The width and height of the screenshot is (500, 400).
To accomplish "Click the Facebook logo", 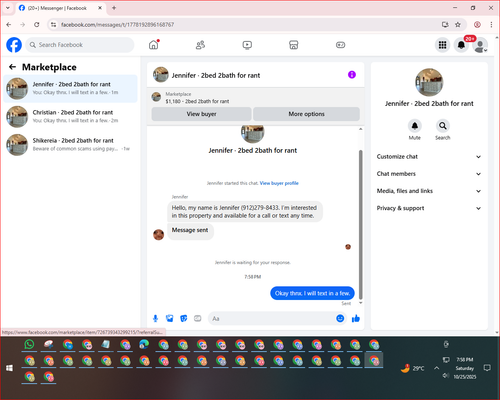I will [14, 45].
